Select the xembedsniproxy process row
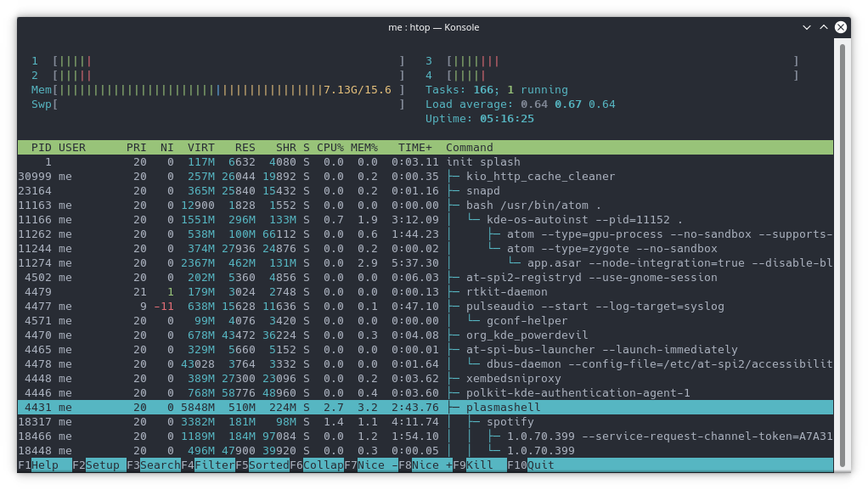Image resolution: width=868 pixels, height=490 pixels. tap(426, 378)
